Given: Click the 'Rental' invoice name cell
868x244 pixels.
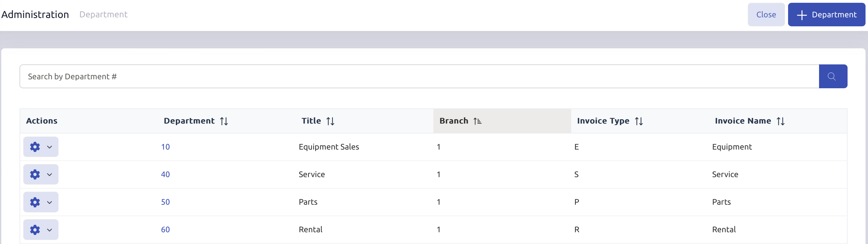Looking at the screenshot, I should pos(724,230).
